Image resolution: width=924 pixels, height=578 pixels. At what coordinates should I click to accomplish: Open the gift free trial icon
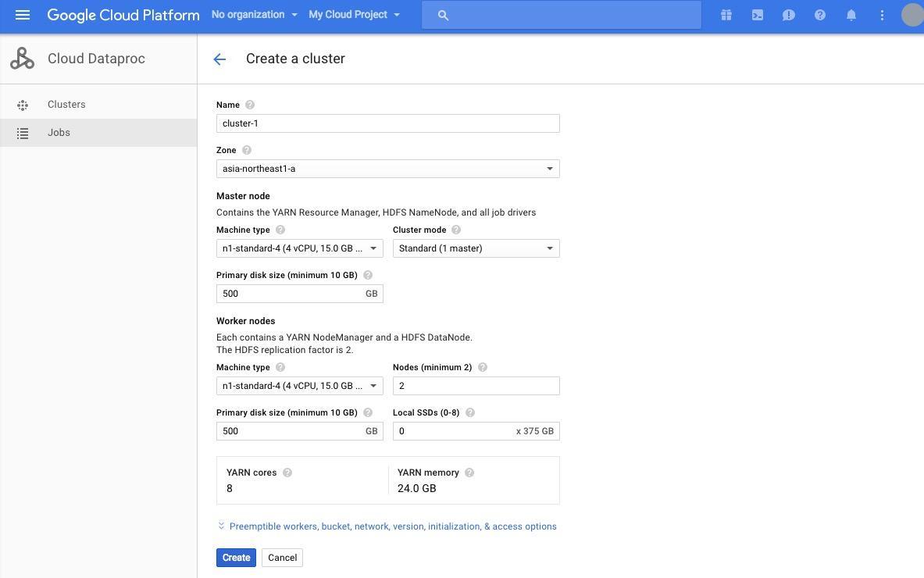[x=726, y=16]
